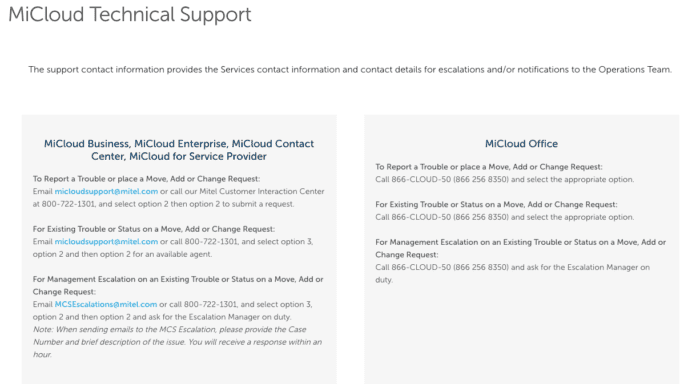The image size is (700, 392).
Task: Select the MiCloud Technical Support page title
Action: (130, 14)
